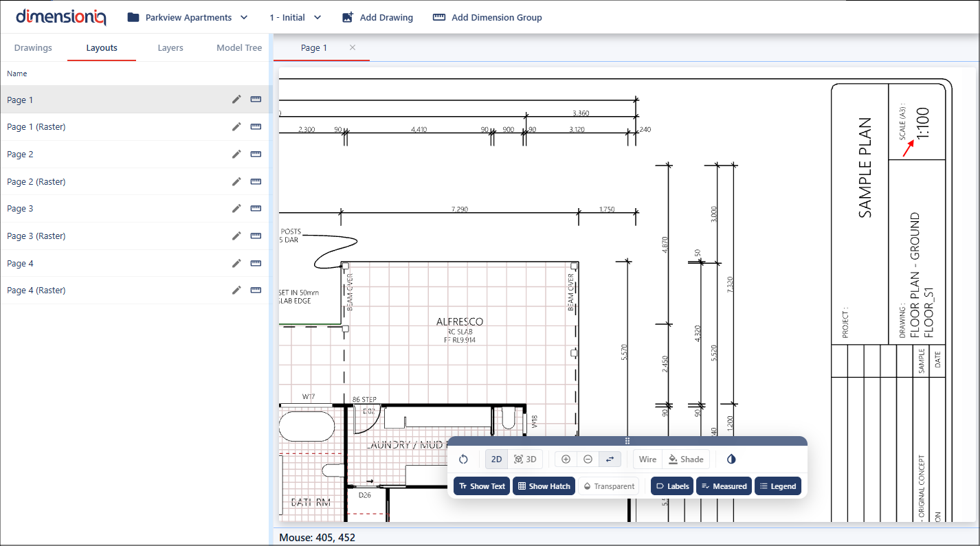Viewport: 980px width, 546px height.
Task: Click the swap arrows icon in toolbar
Action: [x=610, y=459]
